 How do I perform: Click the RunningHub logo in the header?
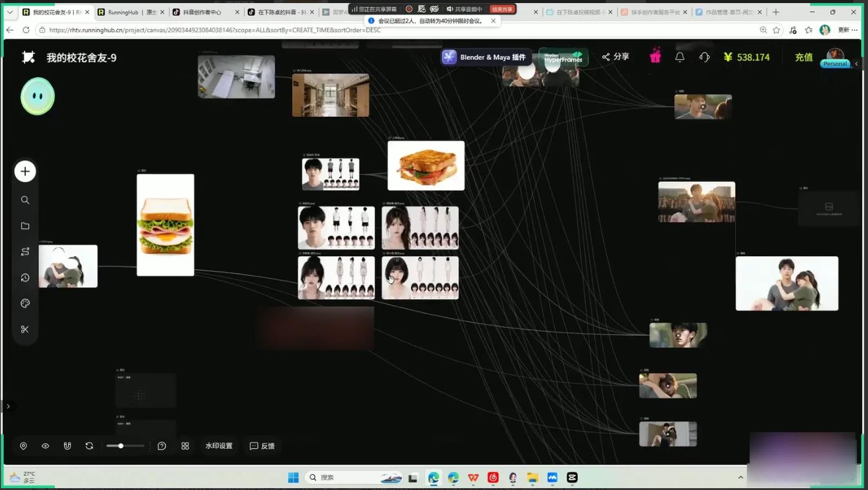(28, 57)
